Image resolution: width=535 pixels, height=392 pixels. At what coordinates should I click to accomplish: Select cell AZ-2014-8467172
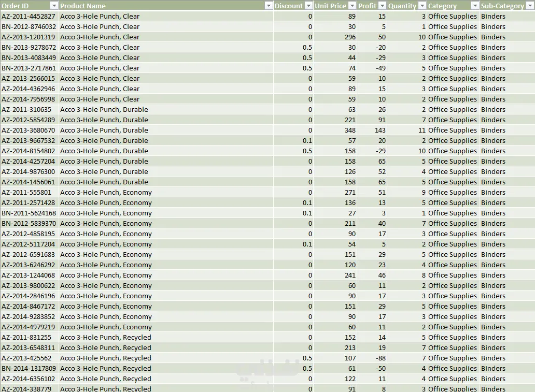click(29, 307)
